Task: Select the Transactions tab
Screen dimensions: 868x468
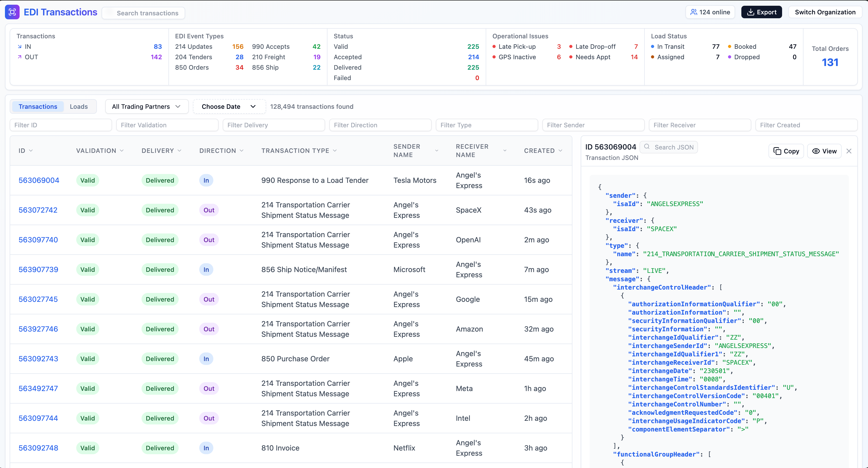Action: (38, 106)
